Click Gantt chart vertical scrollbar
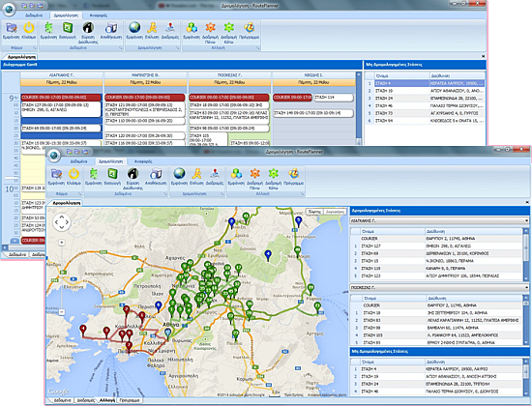The image size is (532, 406). 359,108
